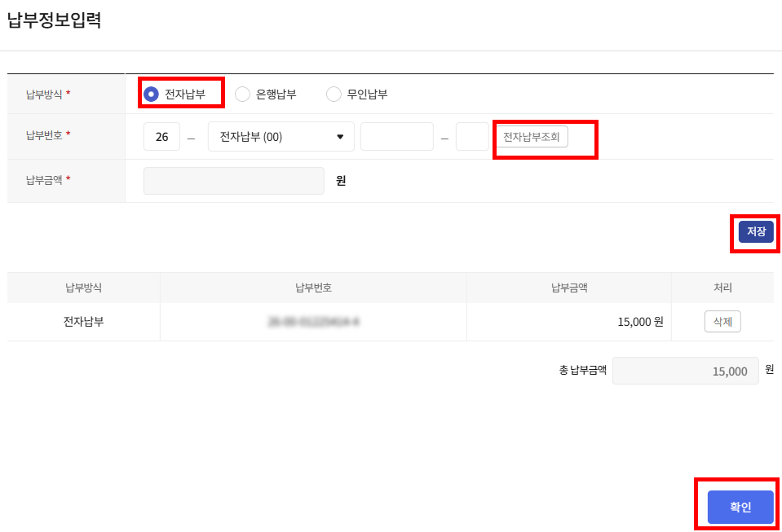
Task: Delete the 15,000 원 row with 삭제
Action: [722, 322]
